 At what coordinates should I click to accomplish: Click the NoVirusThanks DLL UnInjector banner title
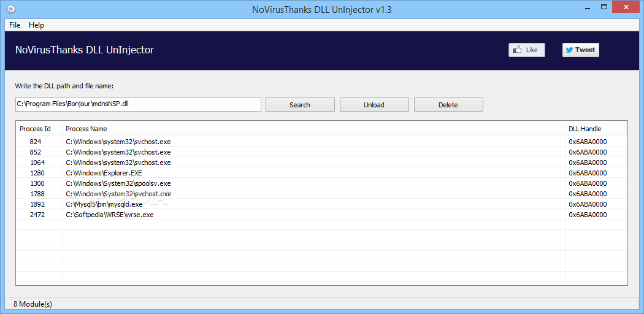click(x=85, y=50)
